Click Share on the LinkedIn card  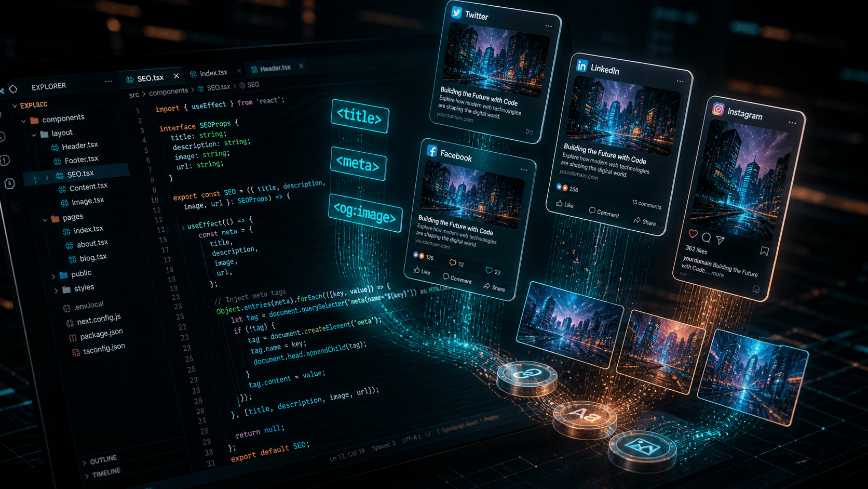pos(645,221)
